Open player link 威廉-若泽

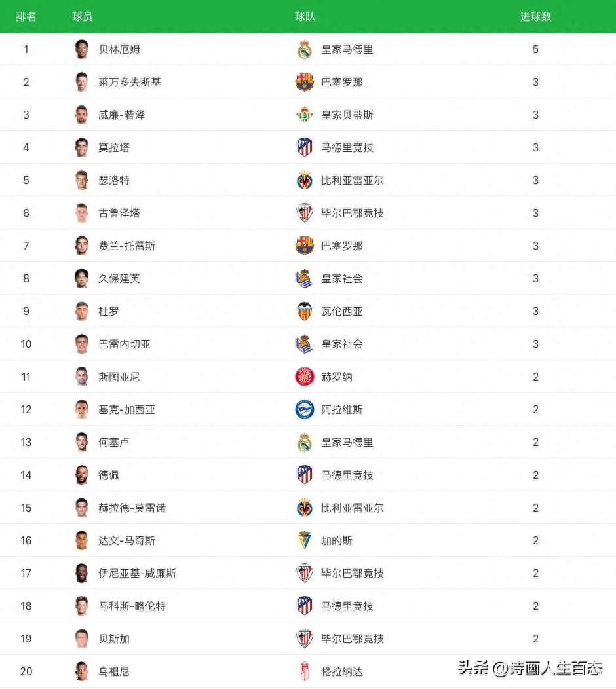click(x=122, y=115)
